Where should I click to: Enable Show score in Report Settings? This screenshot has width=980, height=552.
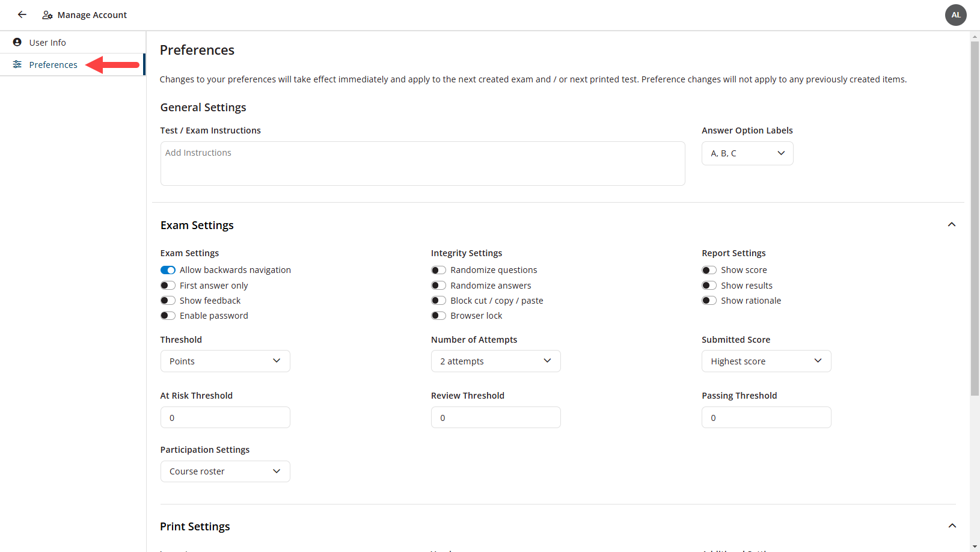tap(709, 269)
